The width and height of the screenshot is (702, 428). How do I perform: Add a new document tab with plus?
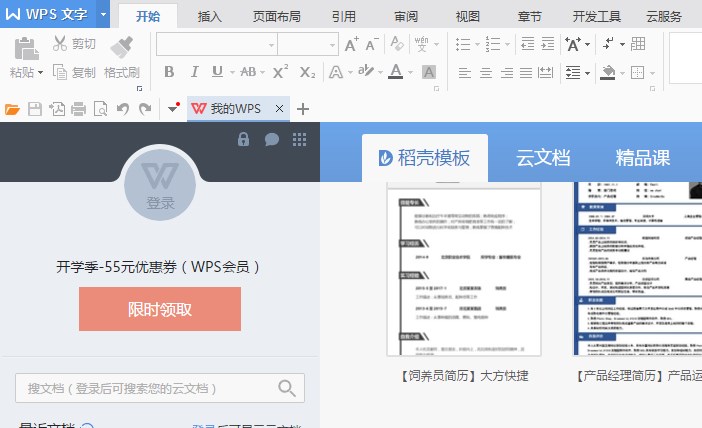point(303,109)
